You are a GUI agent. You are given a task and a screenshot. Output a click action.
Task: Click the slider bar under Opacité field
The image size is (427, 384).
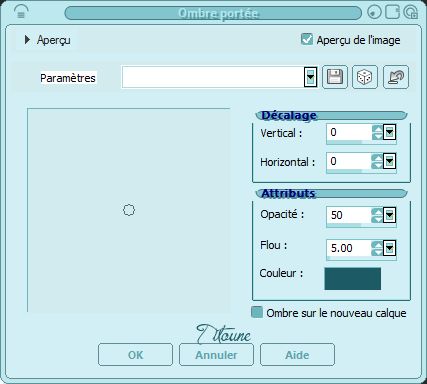[361, 225]
